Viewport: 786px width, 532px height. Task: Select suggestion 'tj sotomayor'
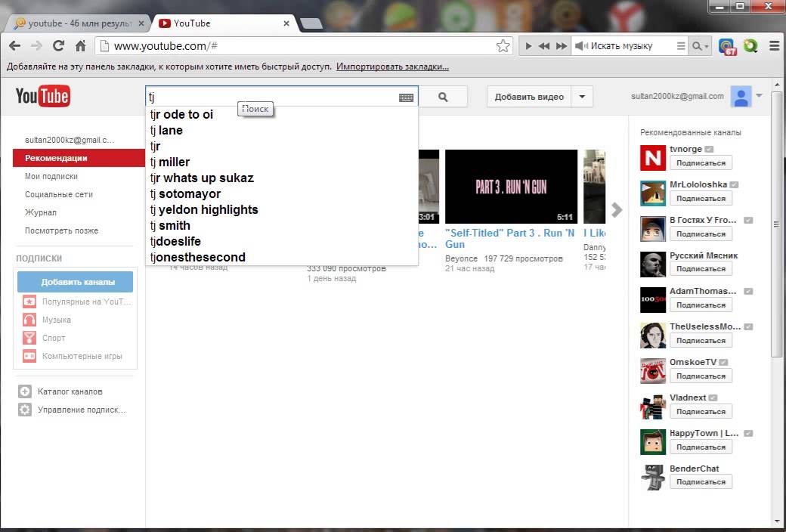282,193
